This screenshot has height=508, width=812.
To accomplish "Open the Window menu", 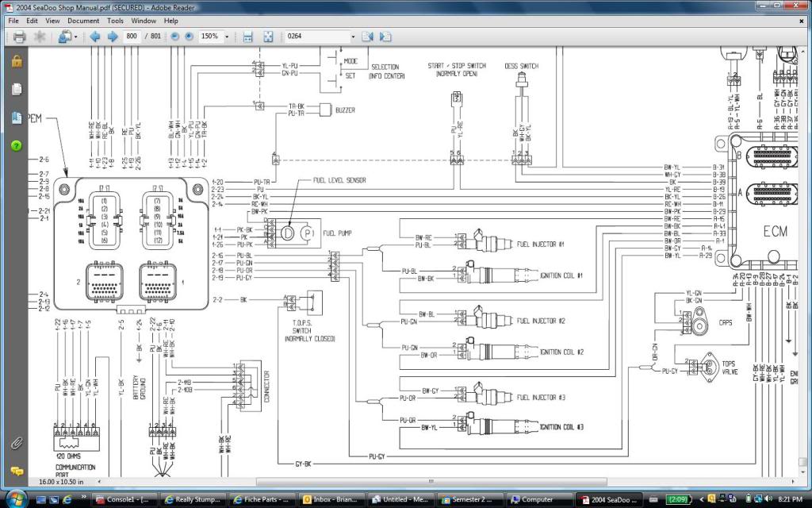I will [x=144, y=21].
